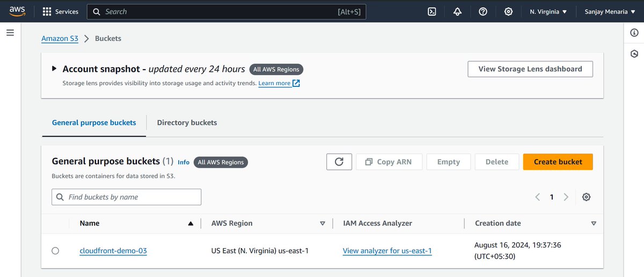Open the help question mark menu
The height and width of the screenshot is (277, 644).
[x=483, y=11]
